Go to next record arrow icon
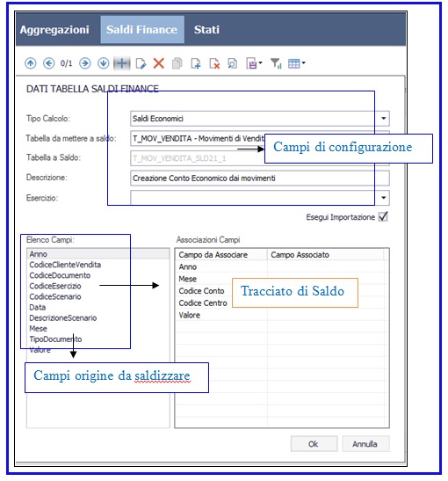This screenshot has height=481, width=448. click(85, 63)
